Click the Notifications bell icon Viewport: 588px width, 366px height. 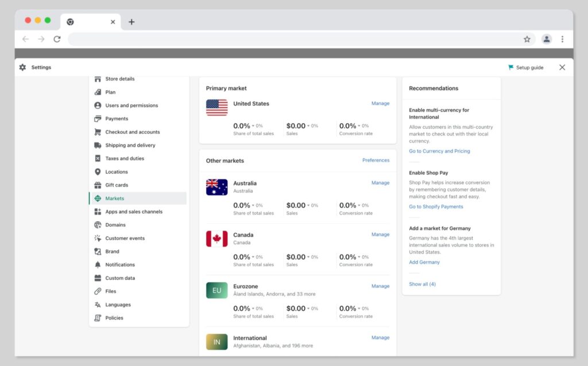click(98, 265)
